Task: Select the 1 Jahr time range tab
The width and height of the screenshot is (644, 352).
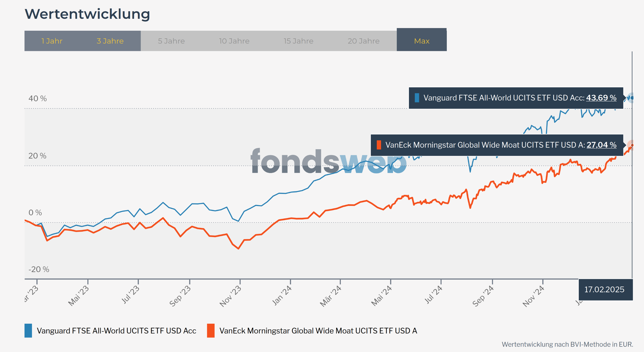Action: 52,41
